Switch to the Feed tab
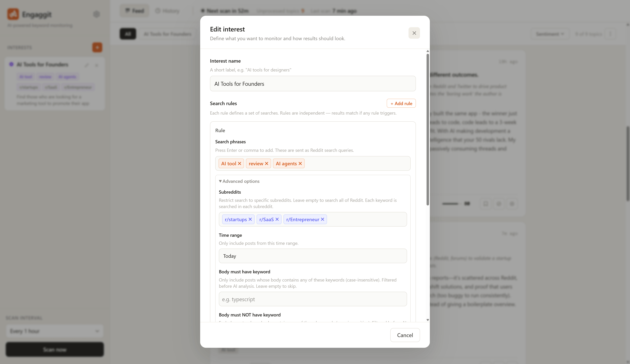Viewport: 630px width, 364px height. (135, 11)
